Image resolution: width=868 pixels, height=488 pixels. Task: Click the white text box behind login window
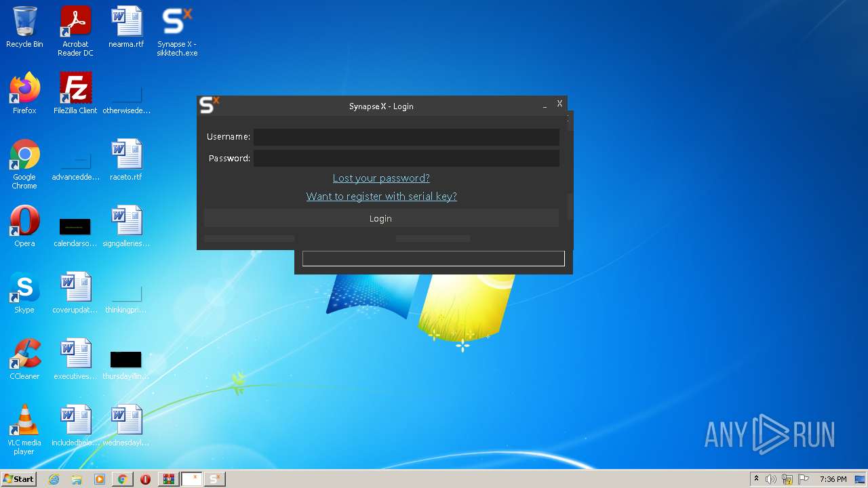[433, 258]
